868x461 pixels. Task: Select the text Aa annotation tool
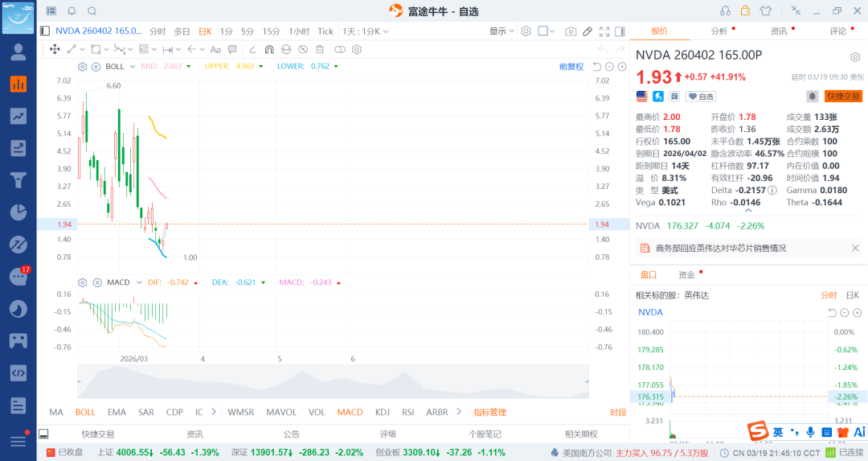[x=215, y=49]
